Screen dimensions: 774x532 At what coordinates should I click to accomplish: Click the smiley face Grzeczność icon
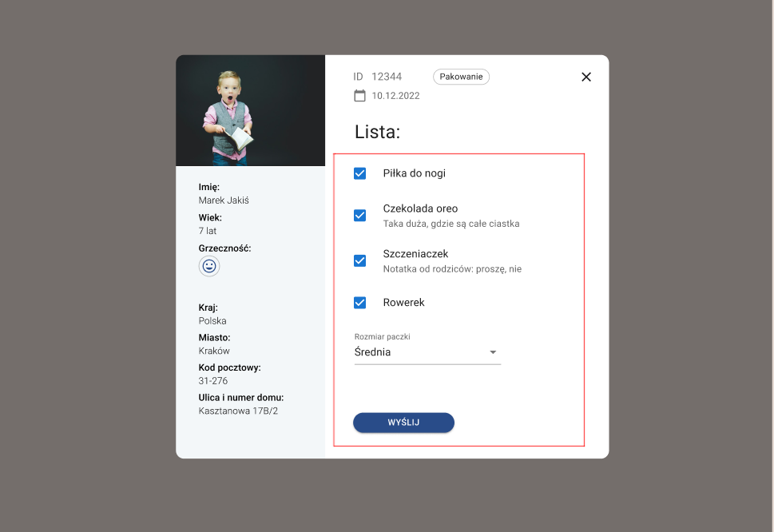(209, 266)
